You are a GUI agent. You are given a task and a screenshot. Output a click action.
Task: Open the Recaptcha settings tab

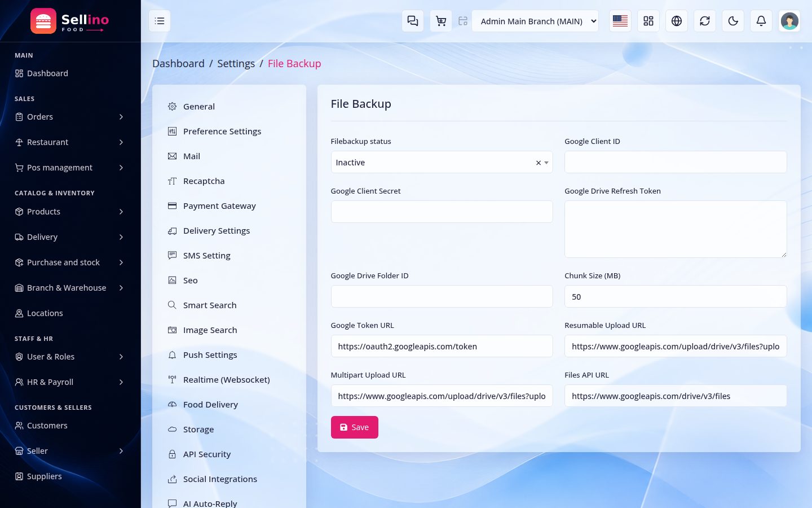pyautogui.click(x=229, y=181)
